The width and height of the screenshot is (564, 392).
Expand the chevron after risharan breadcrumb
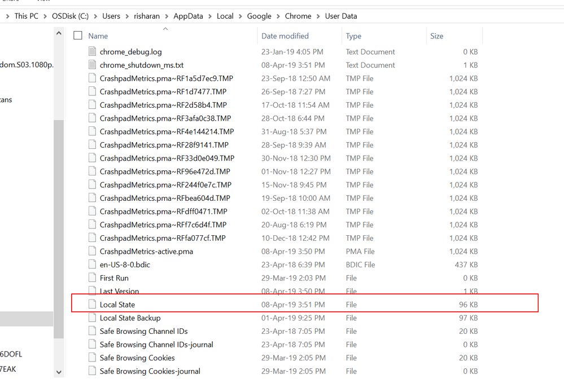[x=167, y=16]
